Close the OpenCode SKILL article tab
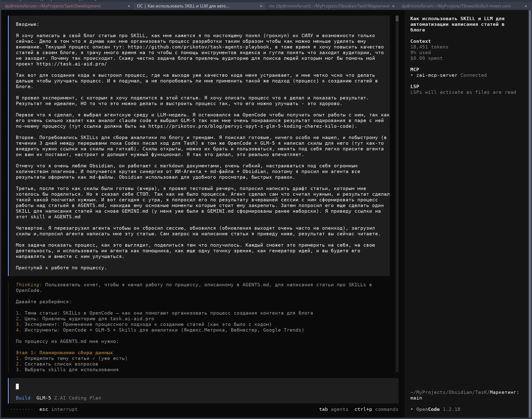 pos(261,6)
